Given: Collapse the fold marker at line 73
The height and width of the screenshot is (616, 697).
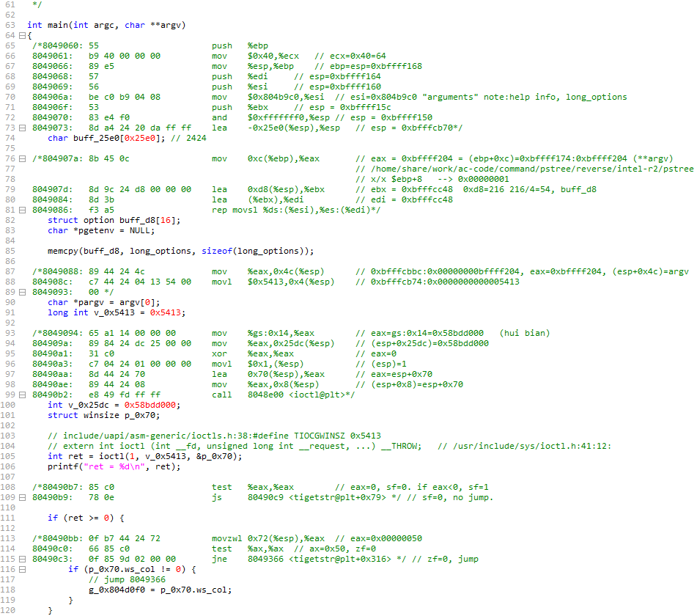Looking at the screenshot, I should click(x=22, y=128).
